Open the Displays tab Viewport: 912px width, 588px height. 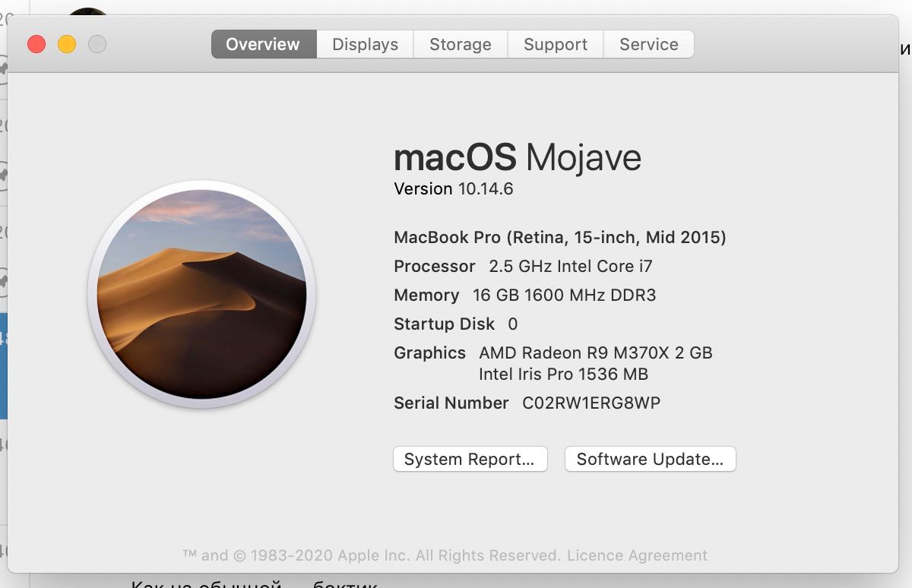[365, 44]
